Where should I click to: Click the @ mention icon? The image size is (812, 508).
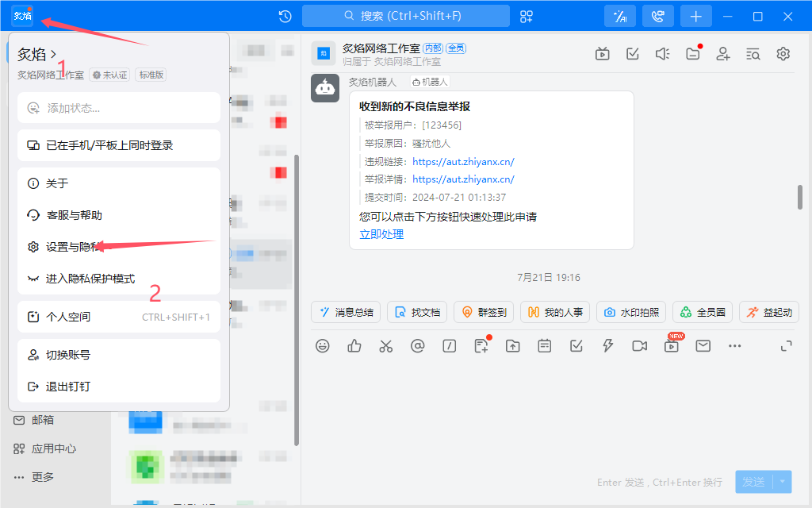point(417,346)
